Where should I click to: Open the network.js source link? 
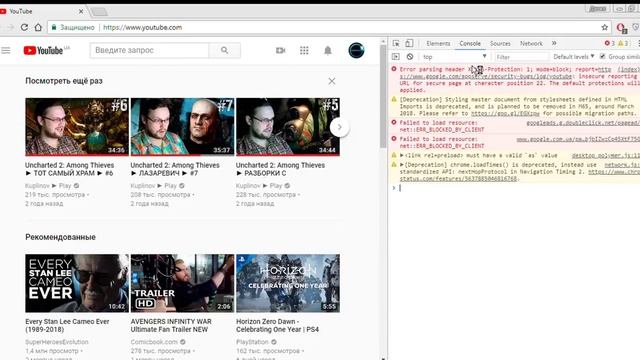[x=622, y=165]
